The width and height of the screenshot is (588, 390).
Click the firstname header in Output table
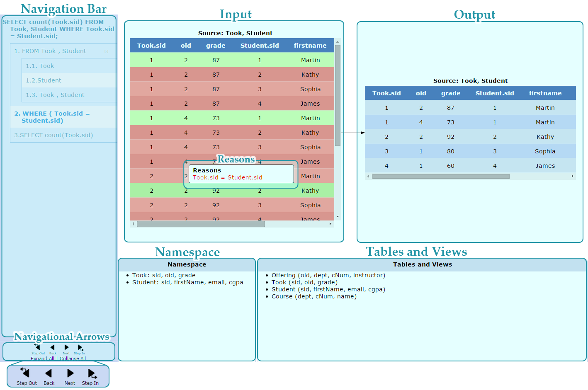tap(545, 93)
